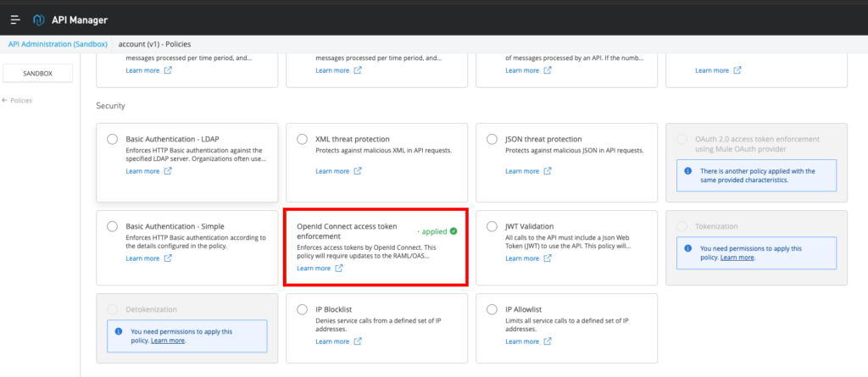Click the API Manager logo icon
The image size is (868, 377).
(39, 19)
